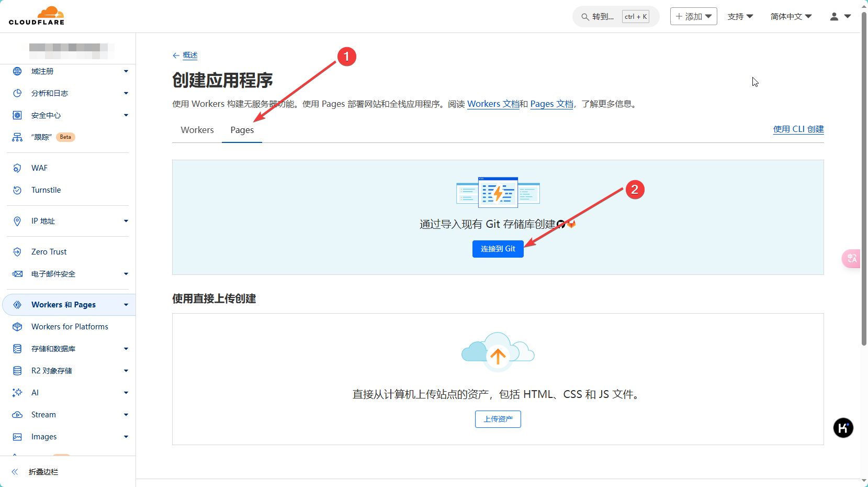Viewport: 868px width, 487px height.
Task: Click the 连接到 Git button
Action: pos(498,249)
